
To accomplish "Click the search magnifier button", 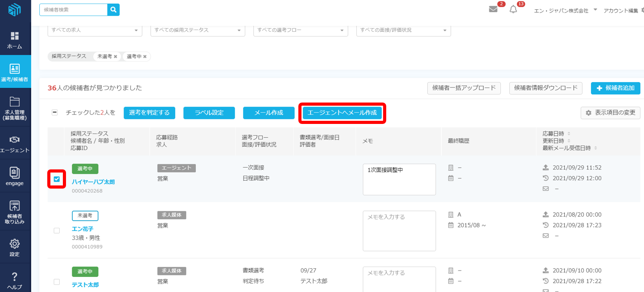I will 114,9.
